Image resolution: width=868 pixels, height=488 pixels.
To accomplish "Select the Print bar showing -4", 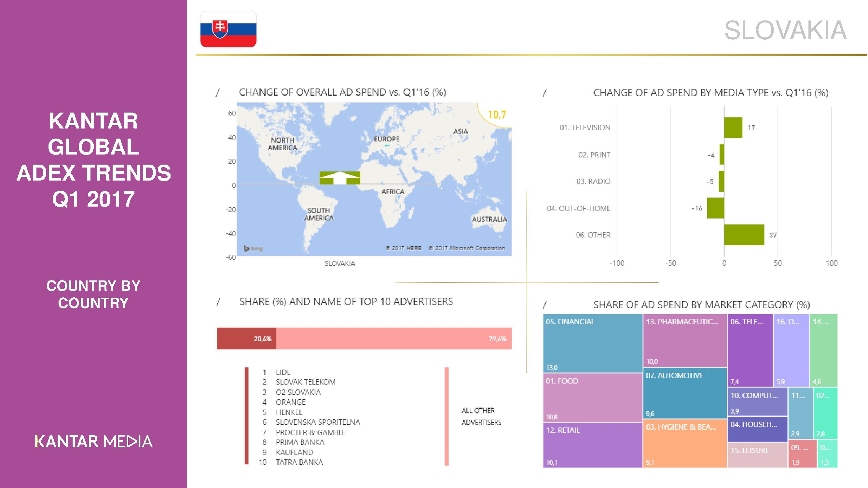I will [722, 155].
